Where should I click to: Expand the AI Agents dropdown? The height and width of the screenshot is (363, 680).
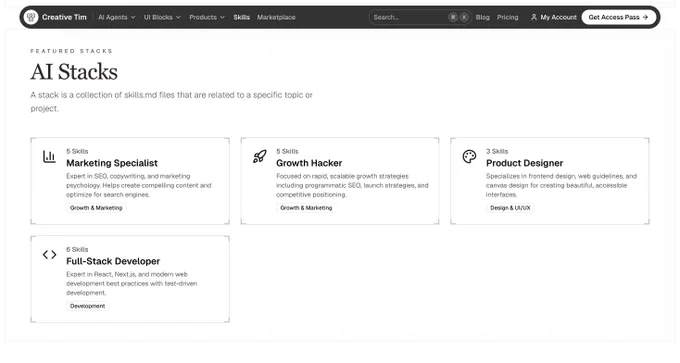point(117,17)
